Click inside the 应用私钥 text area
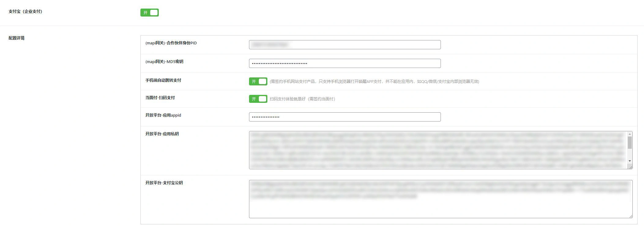Screen dimensions: 644x228 tap(438, 150)
